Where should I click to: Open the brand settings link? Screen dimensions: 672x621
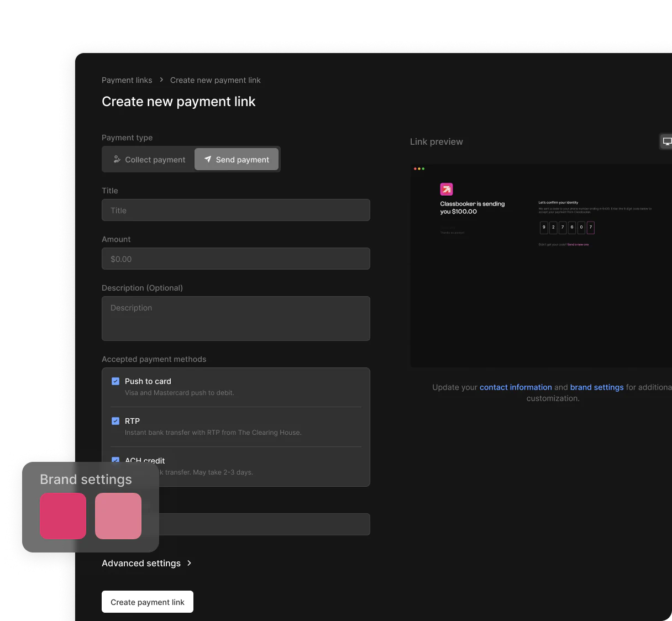click(x=597, y=387)
